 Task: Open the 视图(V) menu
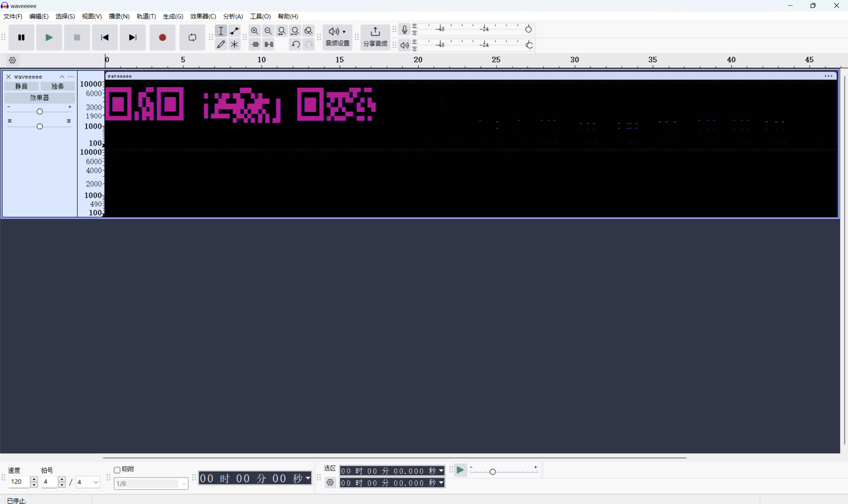(92, 16)
